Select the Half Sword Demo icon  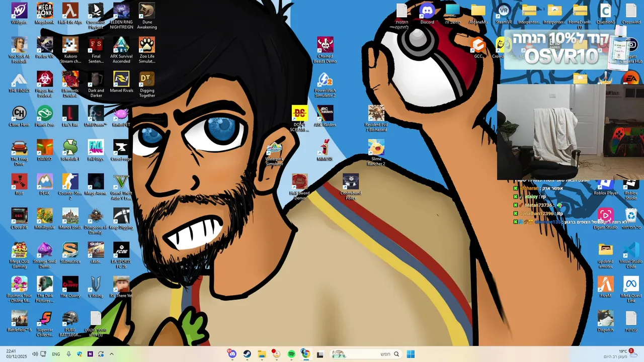(x=299, y=187)
